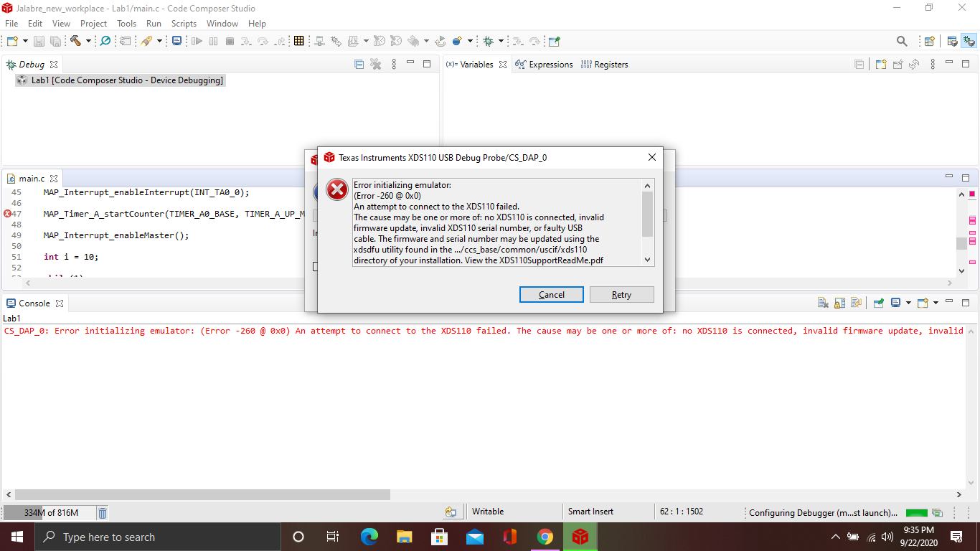Click the green debugger progress bar in status bar
This screenshot has height=551, width=980.
coord(916,513)
